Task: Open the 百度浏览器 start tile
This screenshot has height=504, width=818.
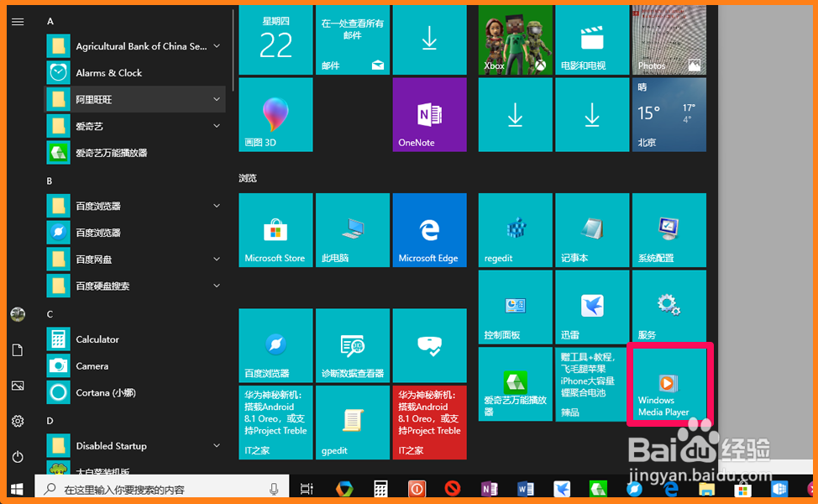Action: (x=275, y=345)
